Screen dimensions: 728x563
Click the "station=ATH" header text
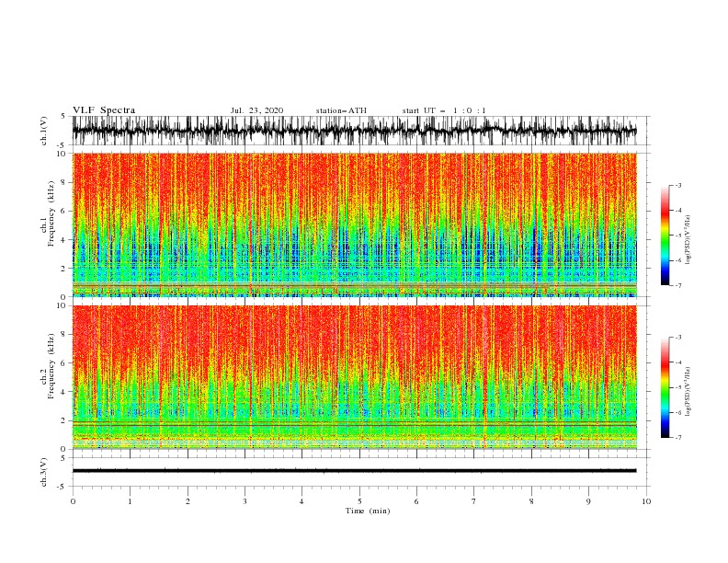pos(341,110)
